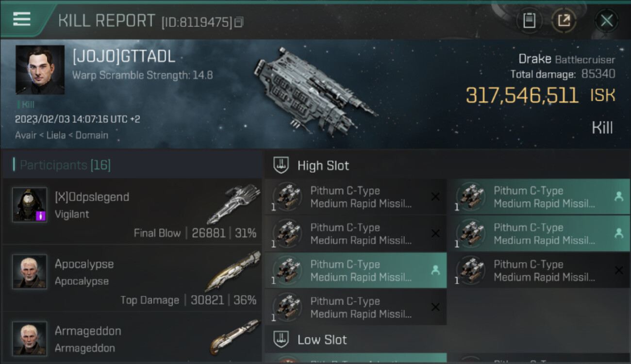Click the Domain region link
631x364 pixels.
pyautogui.click(x=91, y=135)
